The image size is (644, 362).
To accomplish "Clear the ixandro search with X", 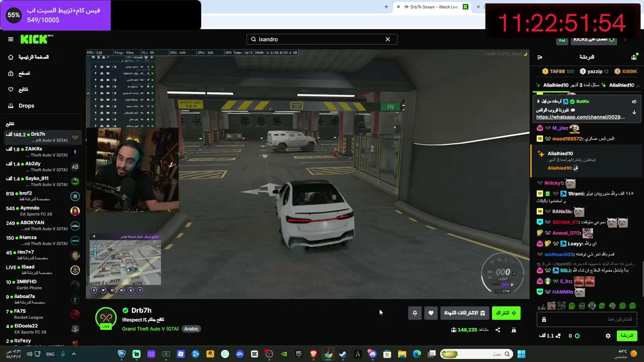I will [x=387, y=39].
